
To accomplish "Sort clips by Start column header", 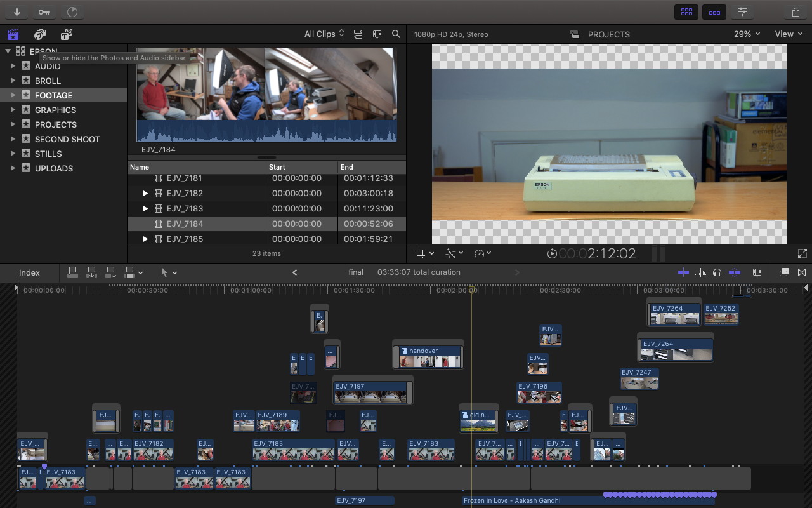I will [302, 167].
